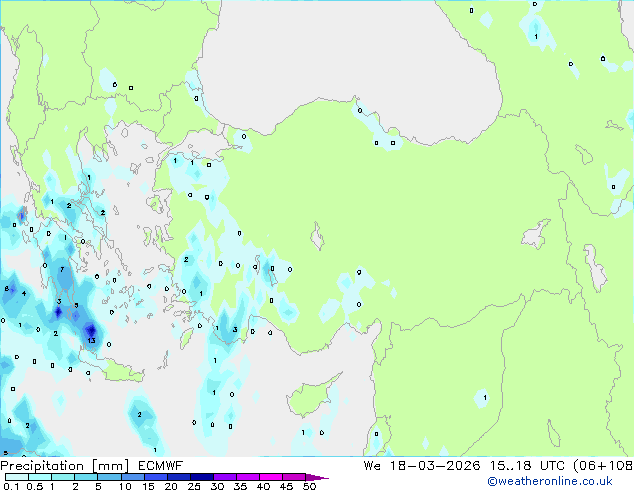This screenshot has height=490, width=634.
Task: Click the legend label '25'
Action: click(x=194, y=486)
